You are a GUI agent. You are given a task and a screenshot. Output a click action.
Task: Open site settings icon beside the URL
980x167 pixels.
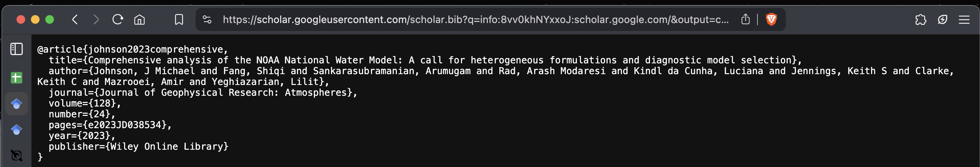207,19
